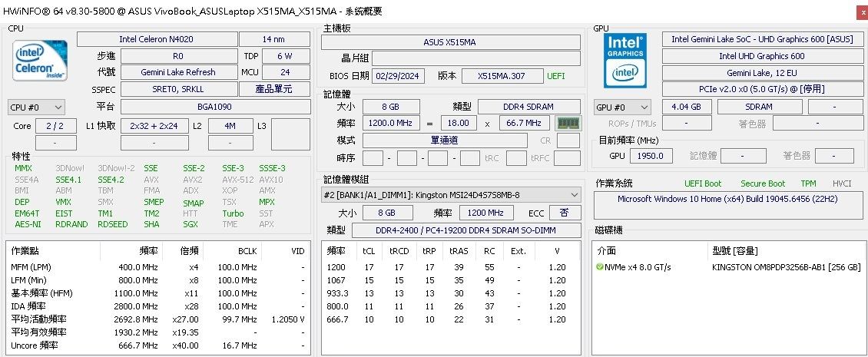This screenshot has height=357, width=868.
Task: Click the green memory module icon
Action: (568, 123)
